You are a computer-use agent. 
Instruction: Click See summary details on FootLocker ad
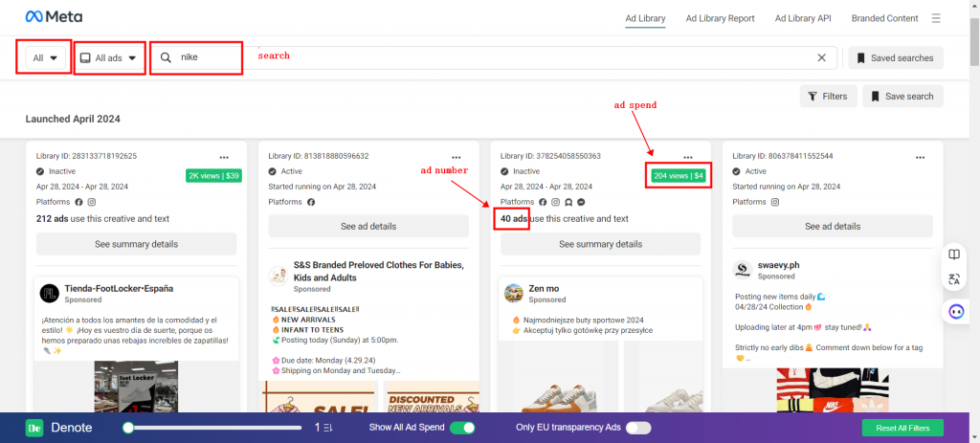[136, 244]
